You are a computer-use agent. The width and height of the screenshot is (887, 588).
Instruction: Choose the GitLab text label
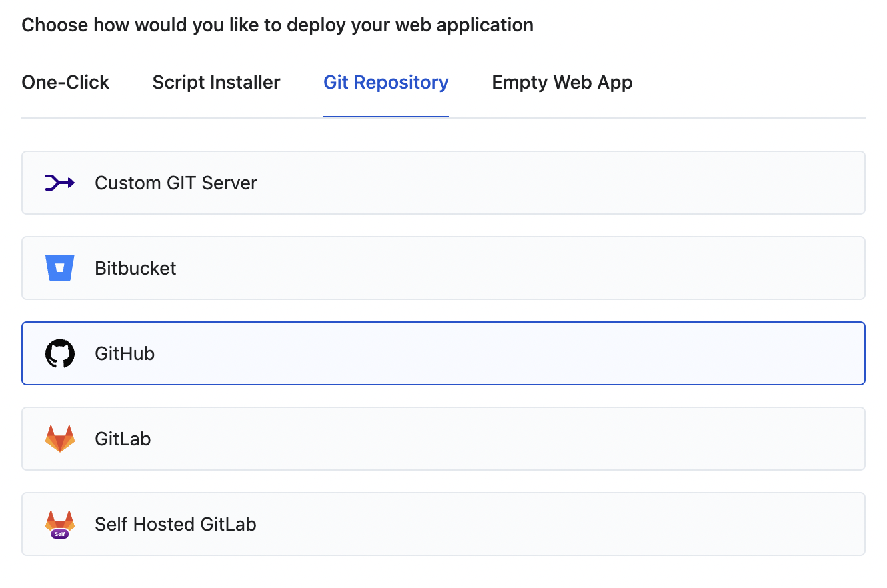pos(123,439)
